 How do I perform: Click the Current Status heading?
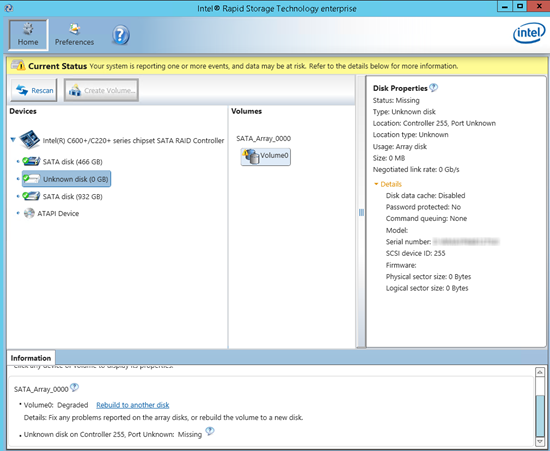coord(58,66)
